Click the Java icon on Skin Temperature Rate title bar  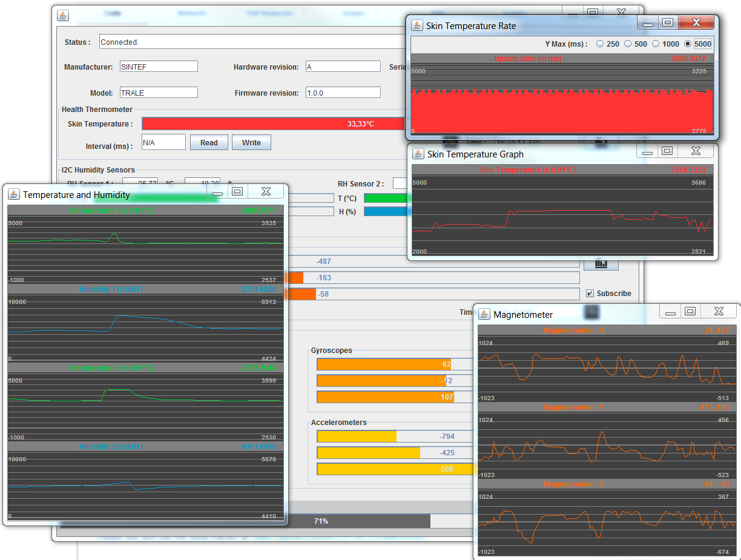[x=417, y=25]
